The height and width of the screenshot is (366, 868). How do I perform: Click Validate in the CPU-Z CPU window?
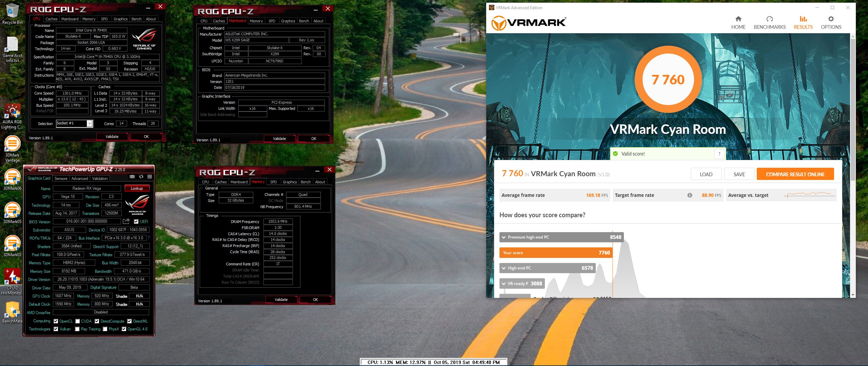click(x=112, y=137)
